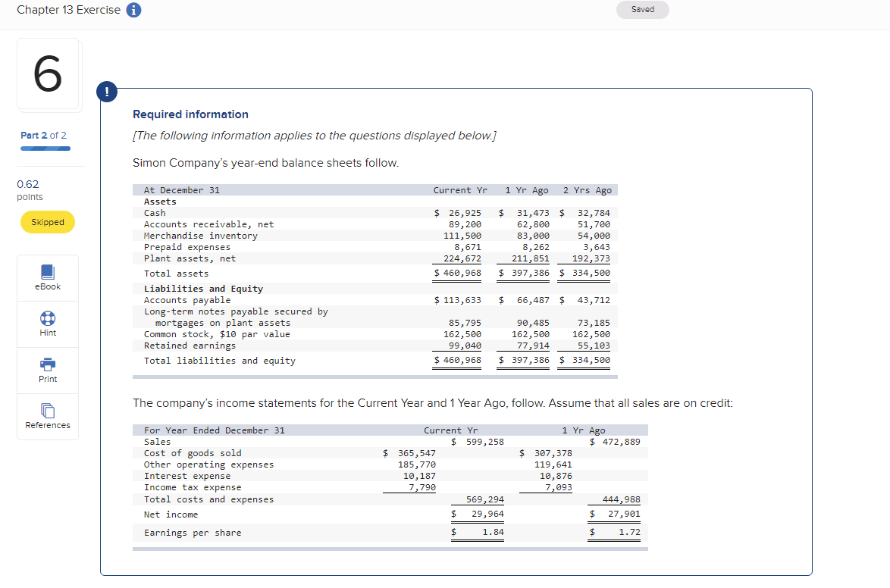Viewport: 890px width, 588px height.
Task: Click the Part 2 of 2 label
Action: (x=44, y=135)
